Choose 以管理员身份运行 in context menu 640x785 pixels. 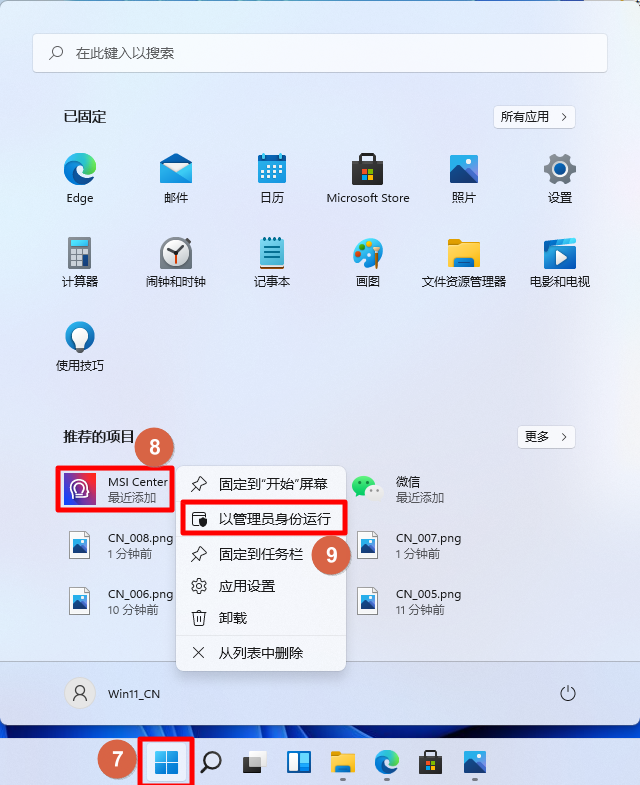click(x=263, y=519)
